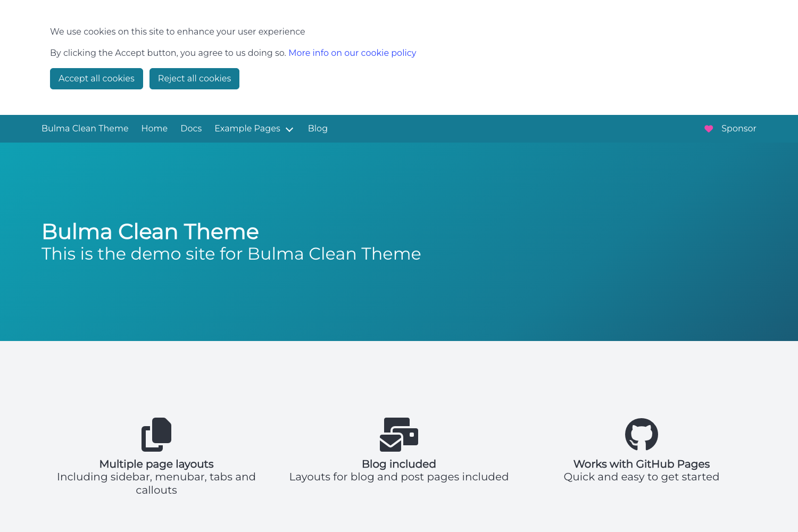The width and height of the screenshot is (798, 532).
Task: Reject all cookies
Action: (x=194, y=79)
